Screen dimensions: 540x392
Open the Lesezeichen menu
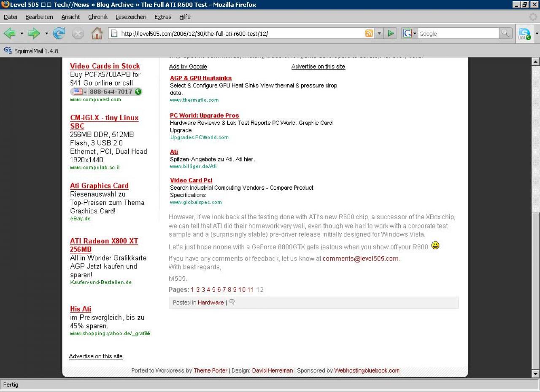tap(131, 17)
